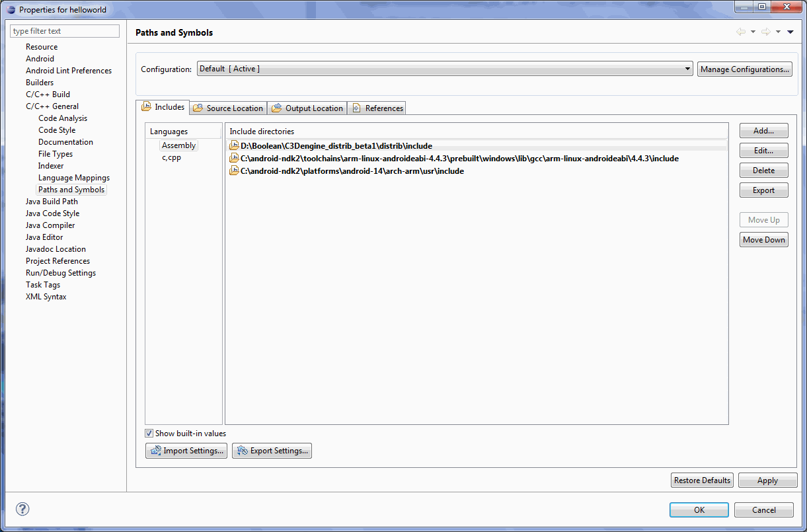The image size is (807, 532).
Task: Open Export Settings dialog
Action: click(272, 451)
